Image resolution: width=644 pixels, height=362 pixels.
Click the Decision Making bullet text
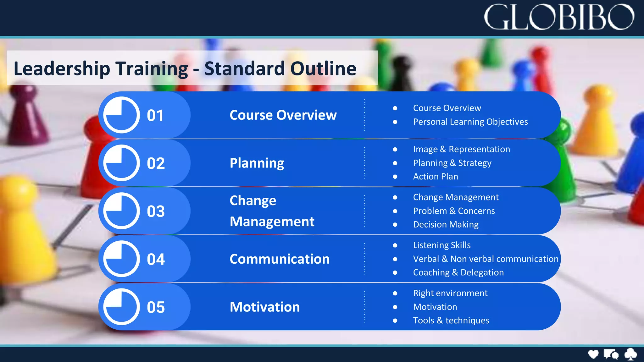click(x=446, y=224)
